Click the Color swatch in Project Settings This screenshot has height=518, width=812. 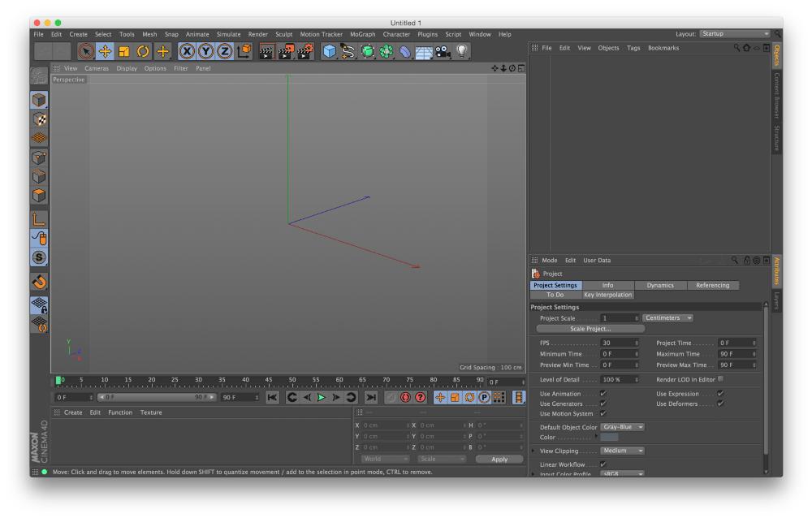pyautogui.click(x=609, y=437)
